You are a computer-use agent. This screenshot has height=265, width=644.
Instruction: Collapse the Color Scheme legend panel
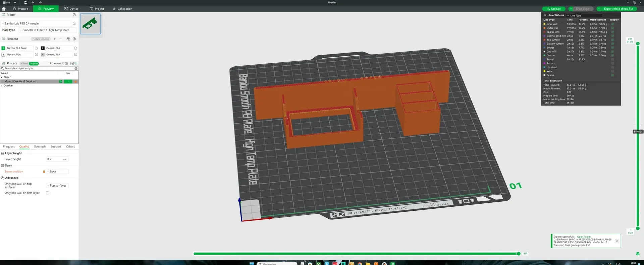pyautogui.click(x=545, y=15)
